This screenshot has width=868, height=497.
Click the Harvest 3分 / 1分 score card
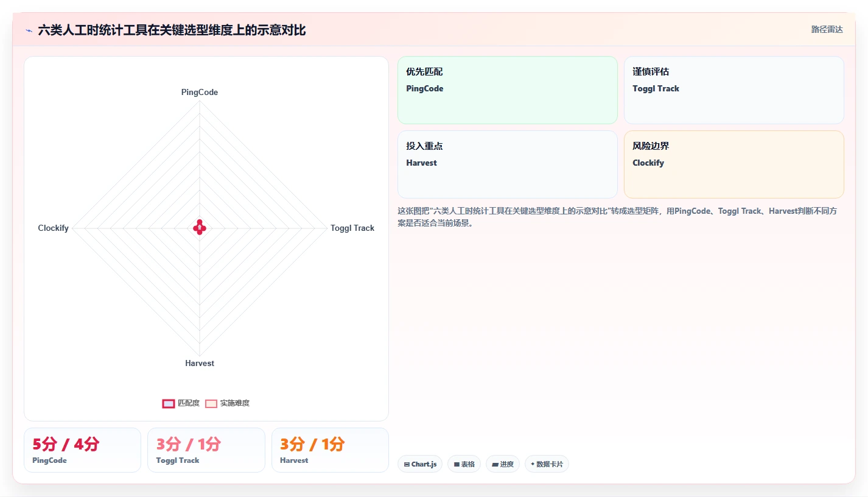pyautogui.click(x=330, y=450)
